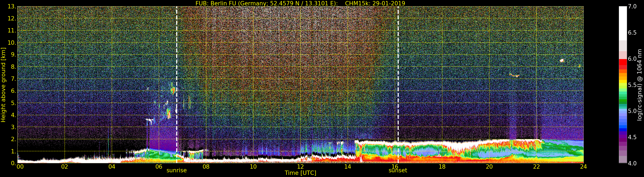Click the height axis tick '12.'

coord(12,18)
